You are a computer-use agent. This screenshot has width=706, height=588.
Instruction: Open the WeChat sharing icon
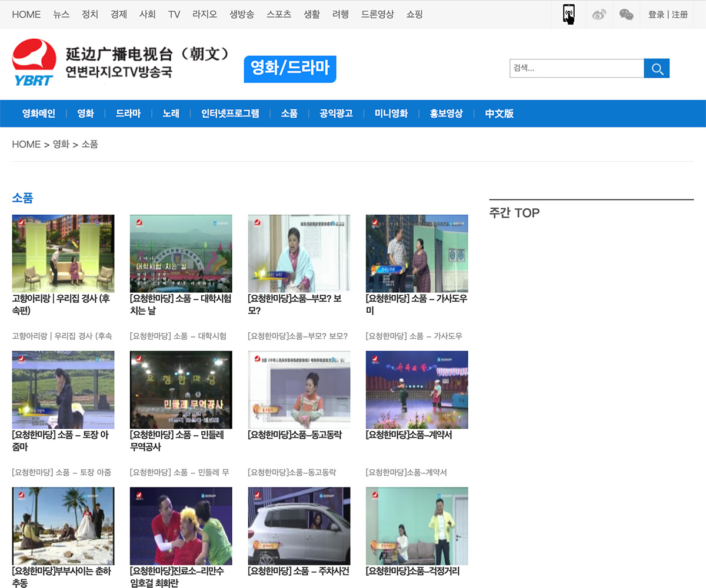(x=625, y=15)
